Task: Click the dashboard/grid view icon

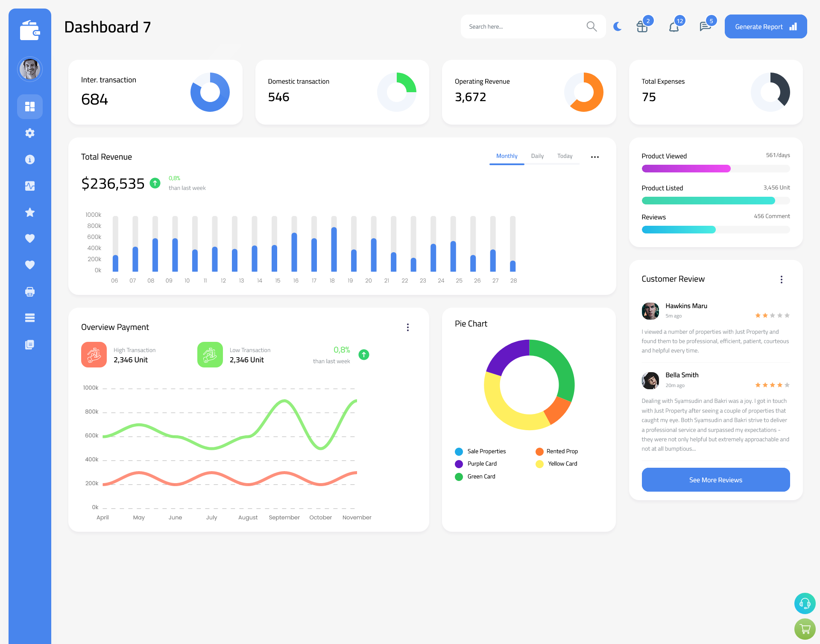Action: [x=30, y=106]
